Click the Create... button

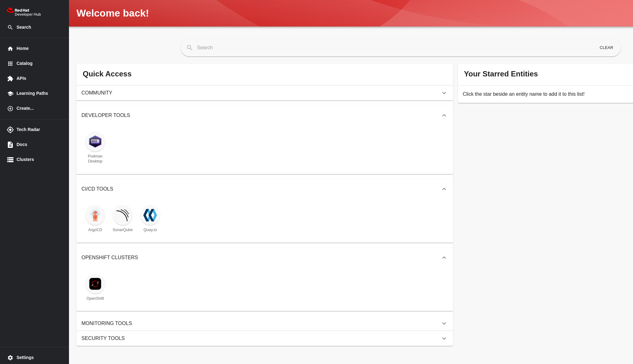pos(25,108)
